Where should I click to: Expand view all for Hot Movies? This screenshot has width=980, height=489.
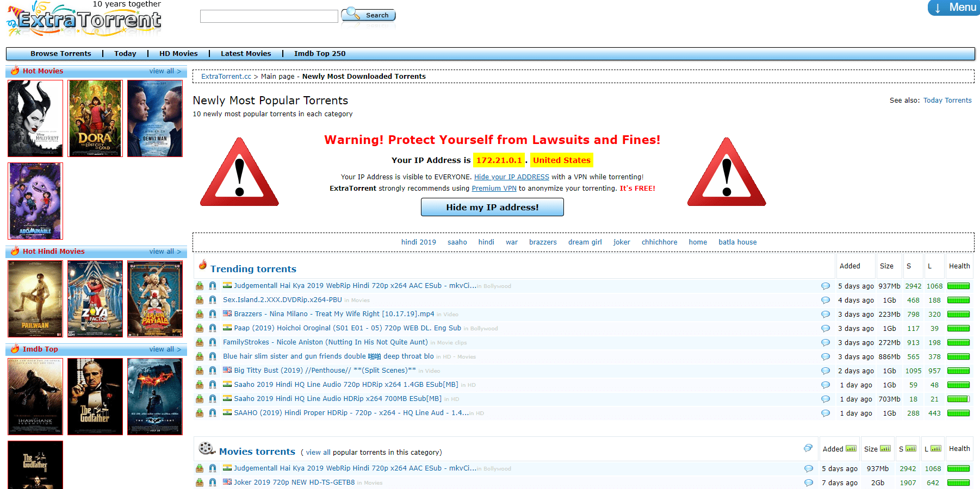point(165,71)
